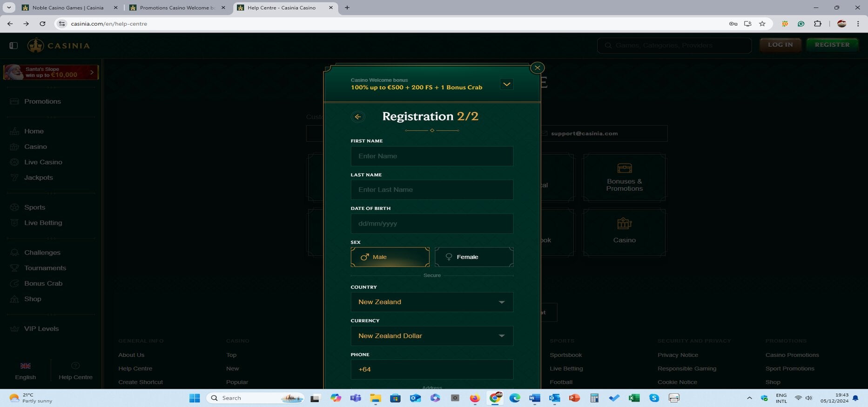Open Challenges in the sidebar
Image resolution: width=868 pixels, height=407 pixels.
[42, 252]
